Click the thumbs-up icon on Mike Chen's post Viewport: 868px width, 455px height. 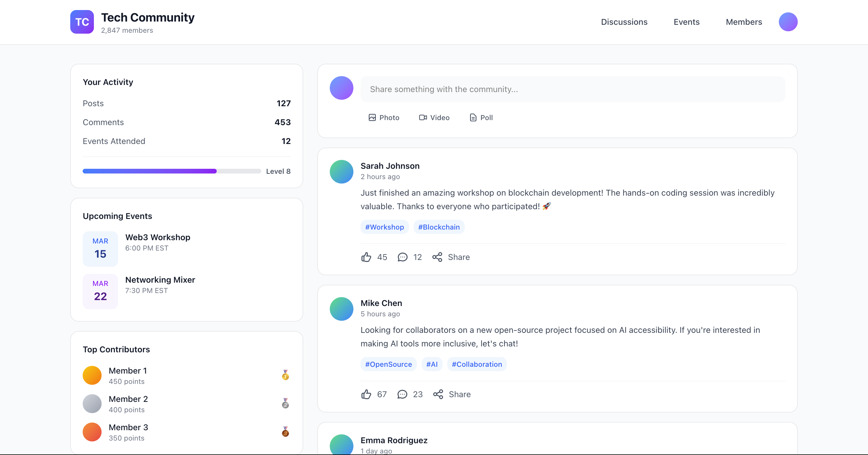click(366, 394)
